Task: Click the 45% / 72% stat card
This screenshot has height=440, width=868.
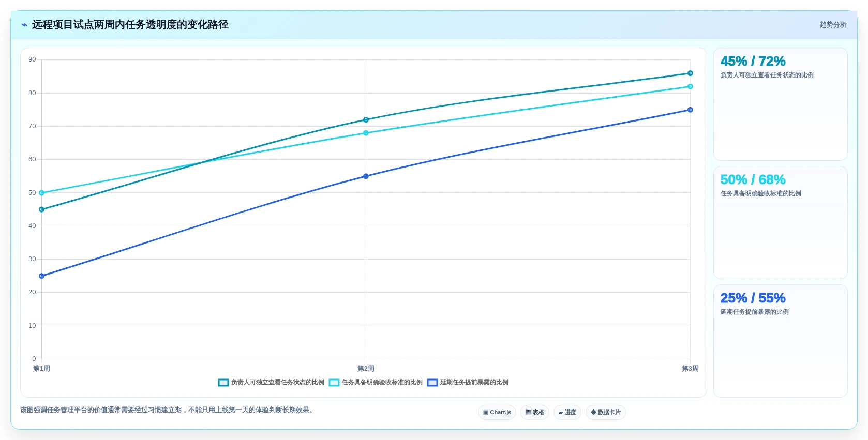Action: point(781,104)
